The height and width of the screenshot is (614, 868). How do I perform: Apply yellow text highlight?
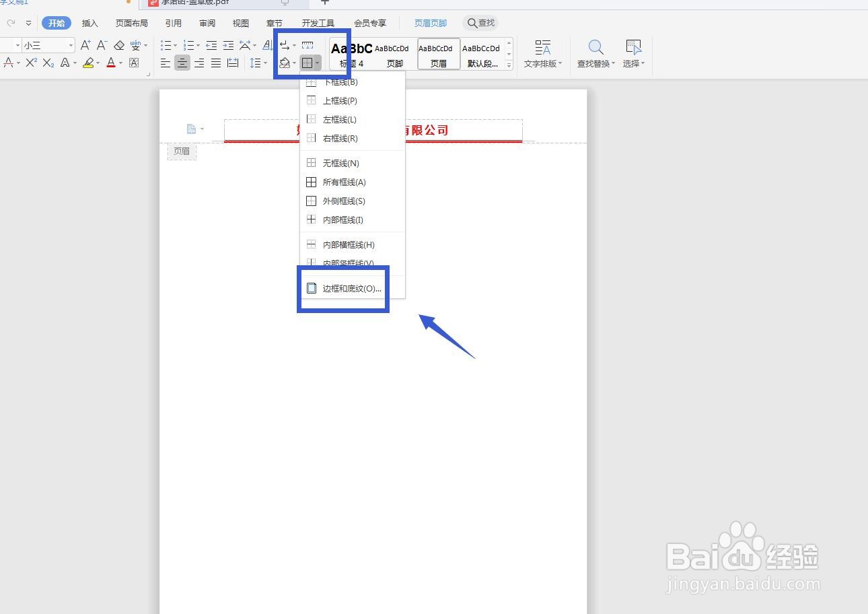pos(88,63)
